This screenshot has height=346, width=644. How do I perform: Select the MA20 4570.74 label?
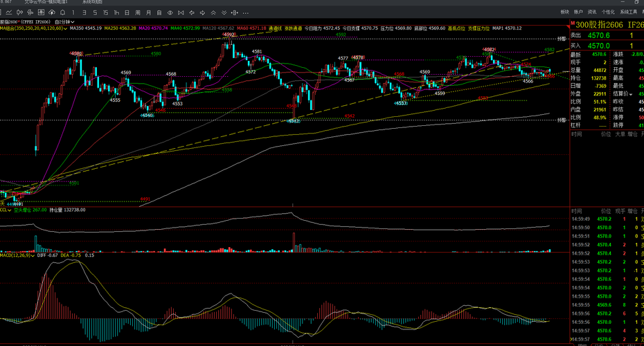tap(153, 28)
